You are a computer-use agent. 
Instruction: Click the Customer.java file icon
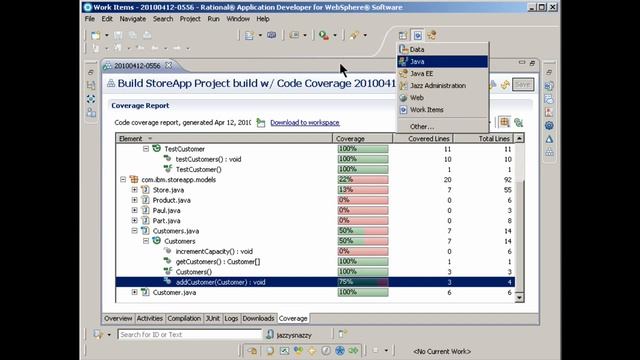[145, 292]
